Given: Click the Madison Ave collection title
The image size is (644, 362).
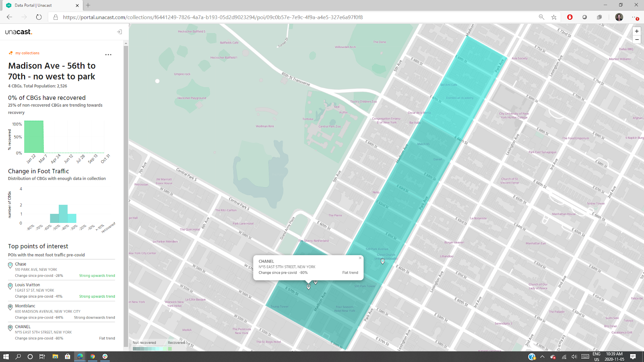Looking at the screenshot, I should (52, 71).
